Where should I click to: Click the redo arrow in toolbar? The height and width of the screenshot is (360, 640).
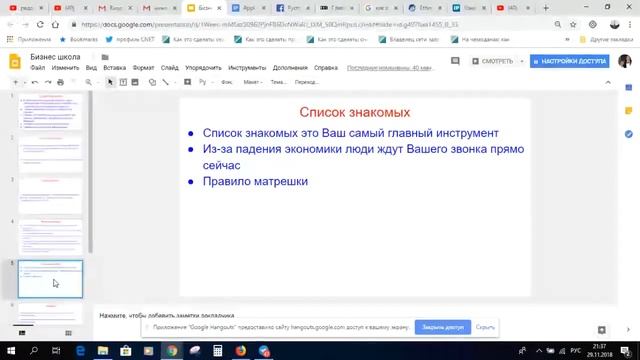[x=48, y=82]
